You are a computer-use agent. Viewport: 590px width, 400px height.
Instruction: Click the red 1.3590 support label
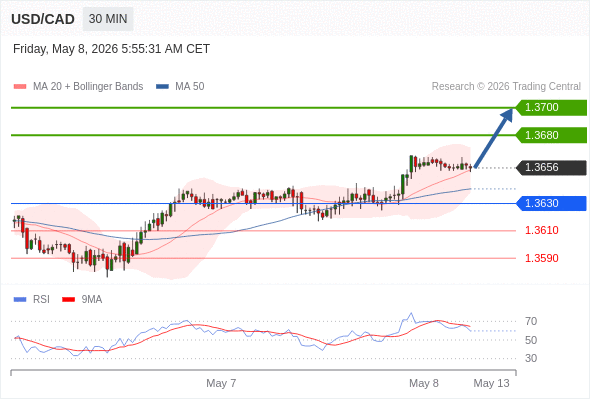541,258
